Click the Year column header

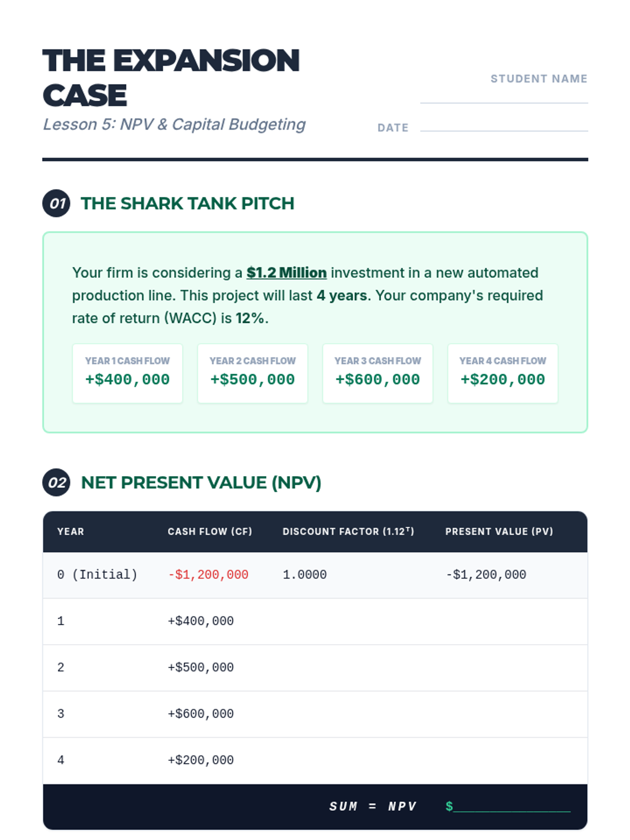[x=70, y=531]
